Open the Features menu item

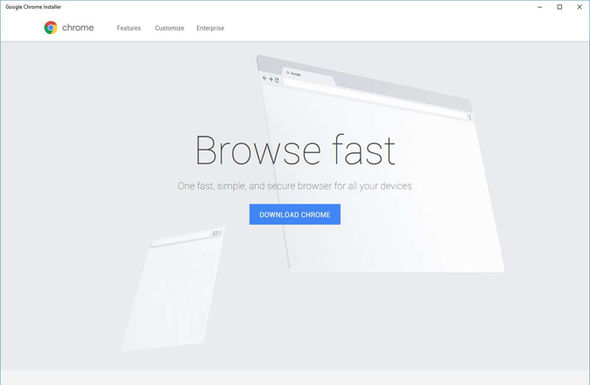(x=129, y=28)
